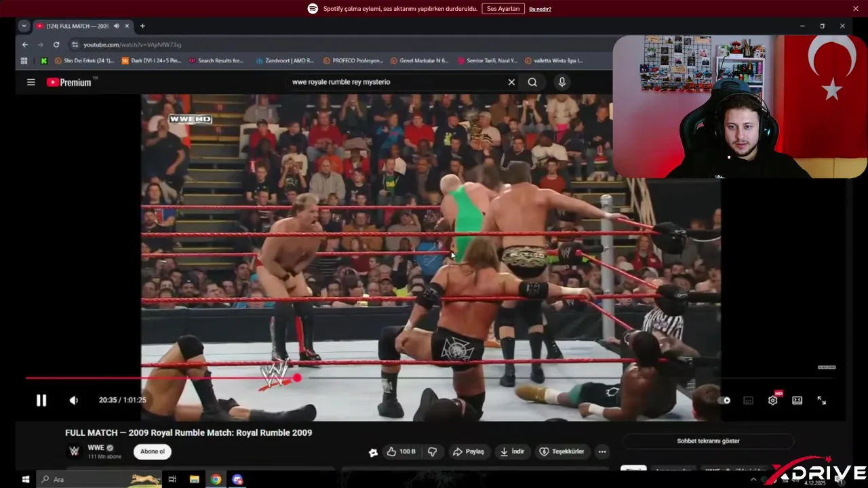Open File Explorer from the taskbar
Image resolution: width=868 pixels, height=488 pixels.
(194, 479)
